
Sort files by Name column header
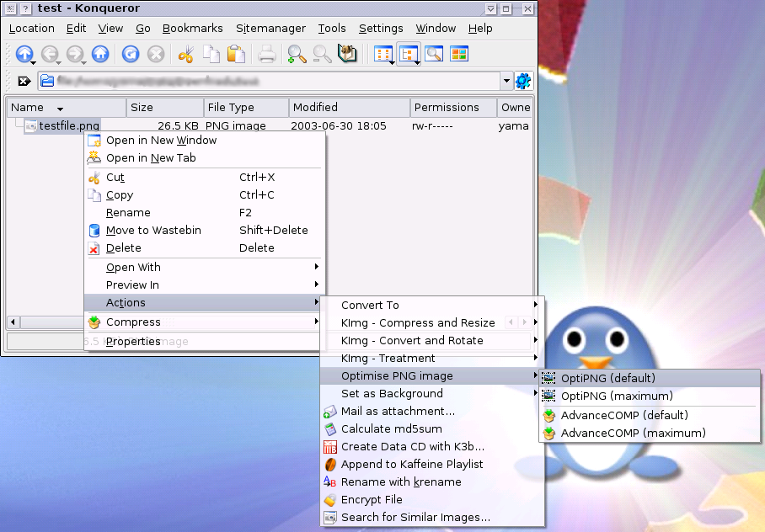click(x=66, y=107)
